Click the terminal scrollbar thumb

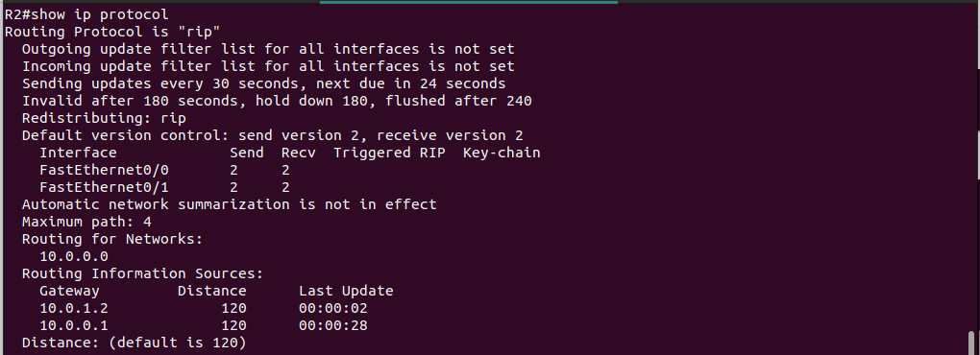[970, 343]
